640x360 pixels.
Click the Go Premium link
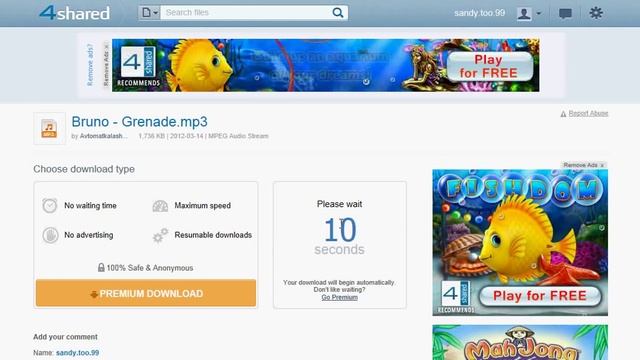tap(340, 297)
